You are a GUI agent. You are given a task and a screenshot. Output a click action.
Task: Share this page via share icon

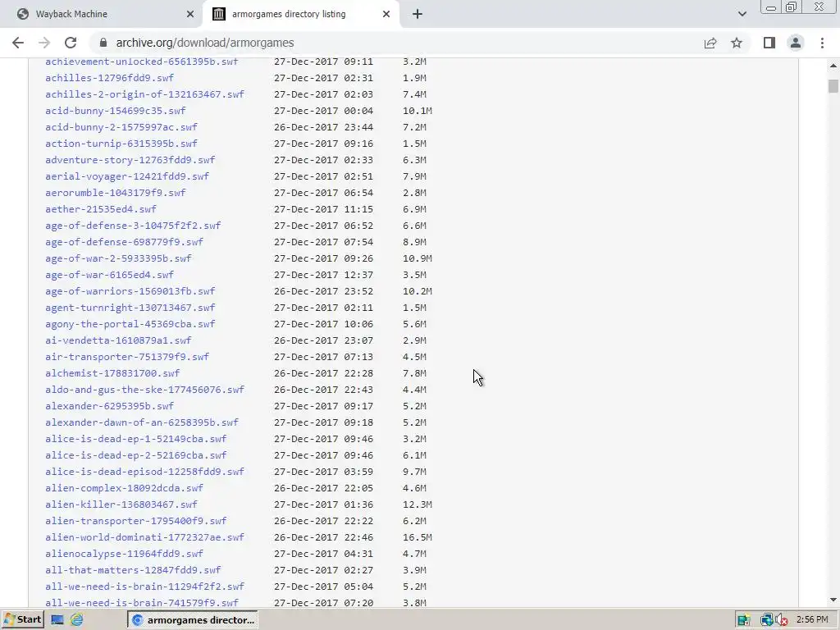710,43
